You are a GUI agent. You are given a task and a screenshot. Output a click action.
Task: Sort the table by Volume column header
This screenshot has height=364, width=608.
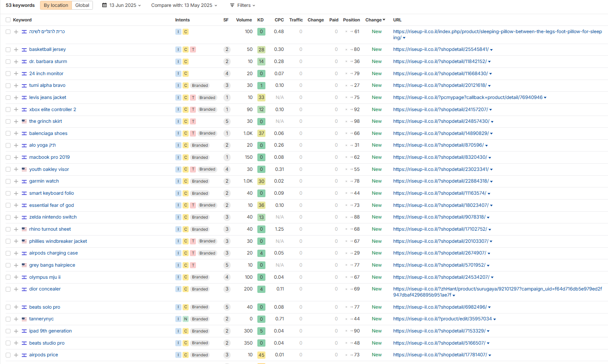244,20
